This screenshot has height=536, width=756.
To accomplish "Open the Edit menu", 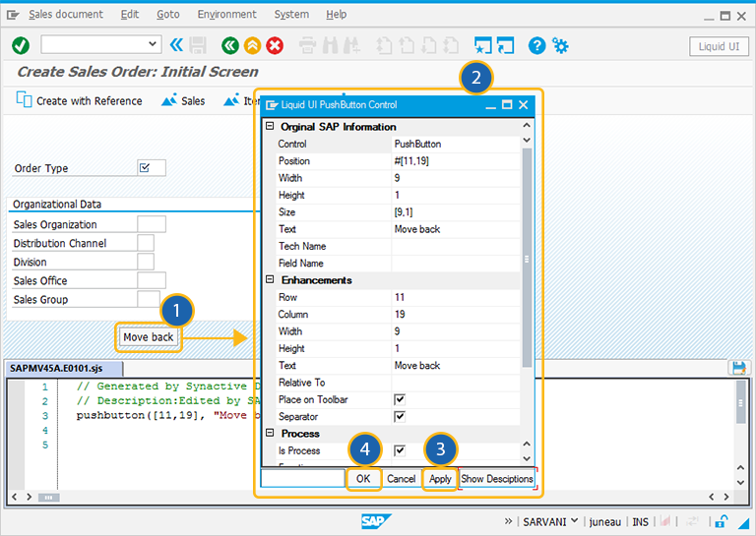I will coord(130,15).
